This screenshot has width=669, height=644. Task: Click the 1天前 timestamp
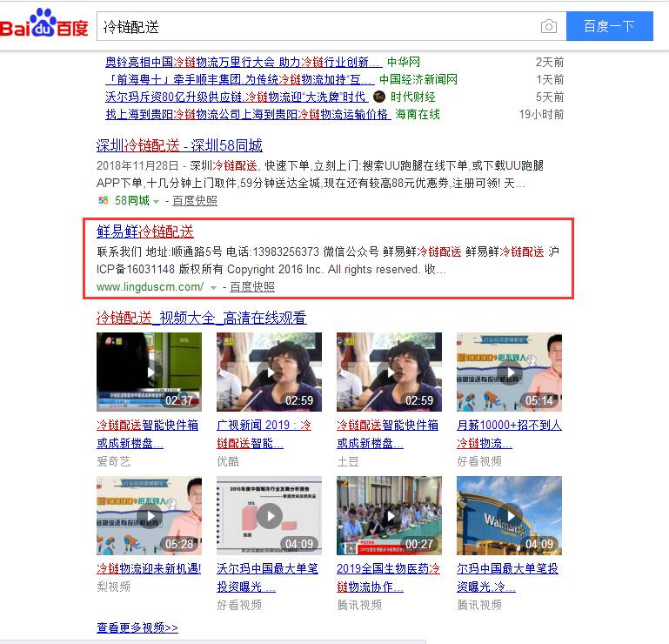[550, 79]
